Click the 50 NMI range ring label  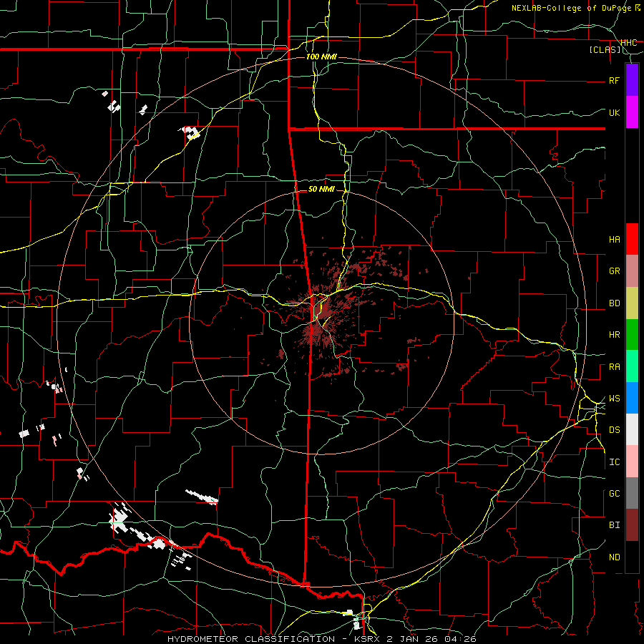coord(321,190)
